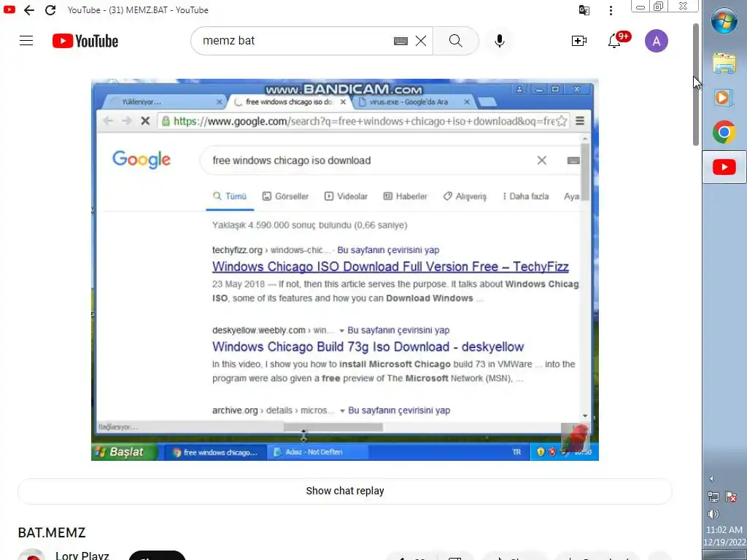Clear the search text with the X
This screenshot has height=560, width=747.
click(421, 41)
